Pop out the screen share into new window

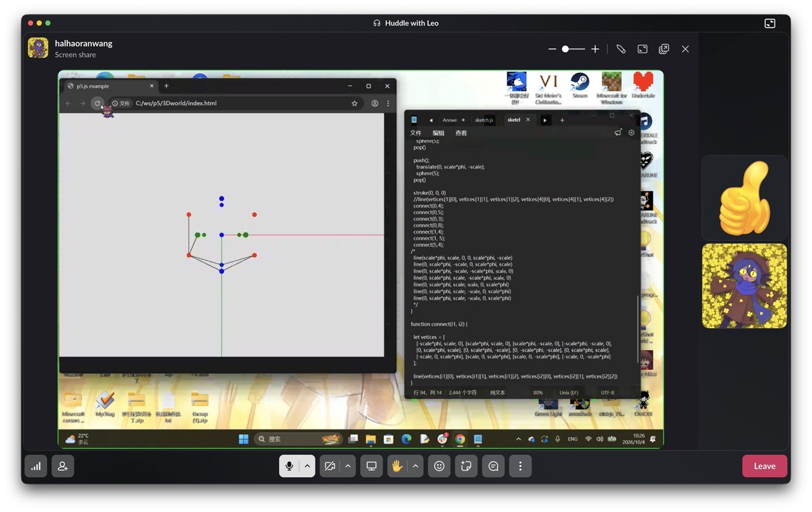click(x=664, y=49)
